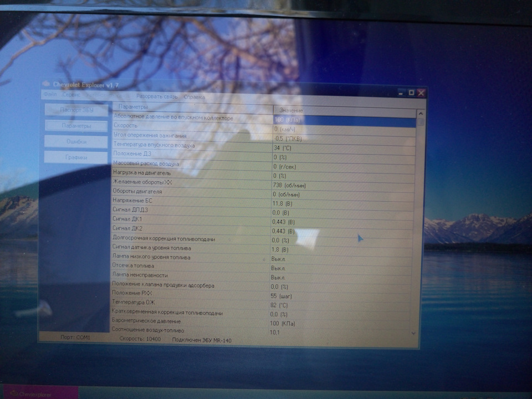Click the 0 (км/ч) value

[x=285, y=129]
